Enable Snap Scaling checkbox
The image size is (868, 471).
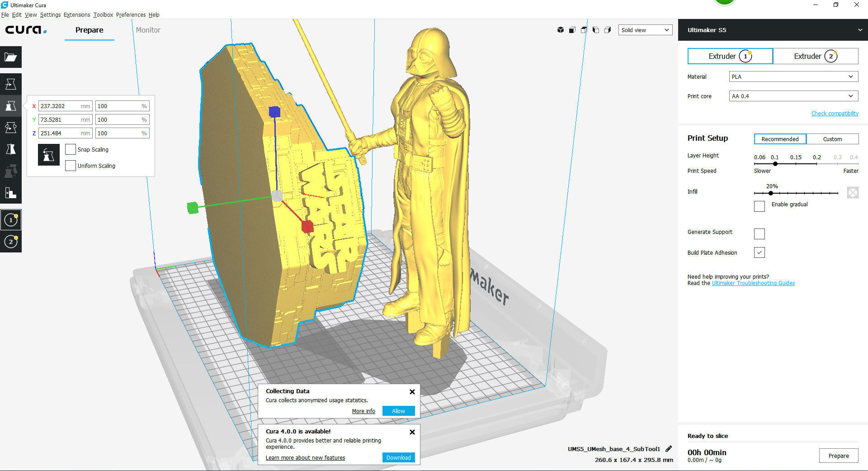[x=71, y=149]
